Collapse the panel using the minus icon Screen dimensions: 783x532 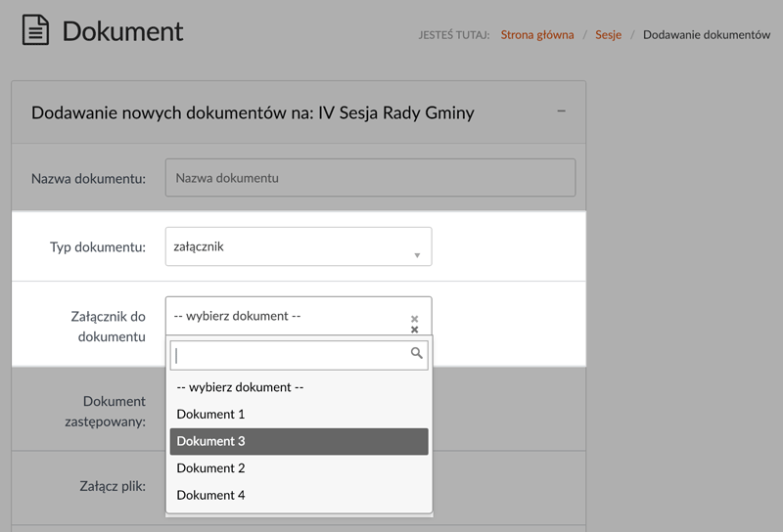click(x=561, y=111)
